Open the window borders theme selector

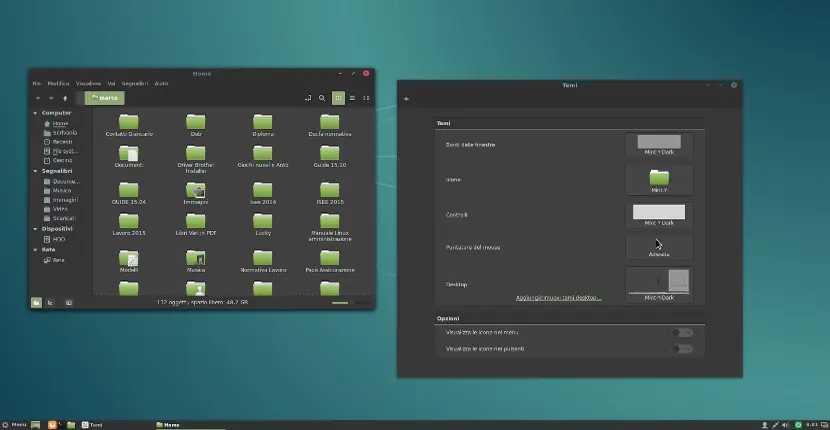click(x=658, y=145)
